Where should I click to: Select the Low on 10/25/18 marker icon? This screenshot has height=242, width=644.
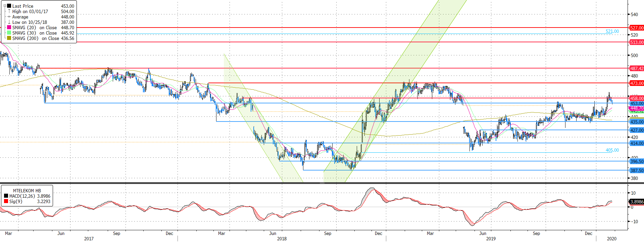(x=9, y=22)
